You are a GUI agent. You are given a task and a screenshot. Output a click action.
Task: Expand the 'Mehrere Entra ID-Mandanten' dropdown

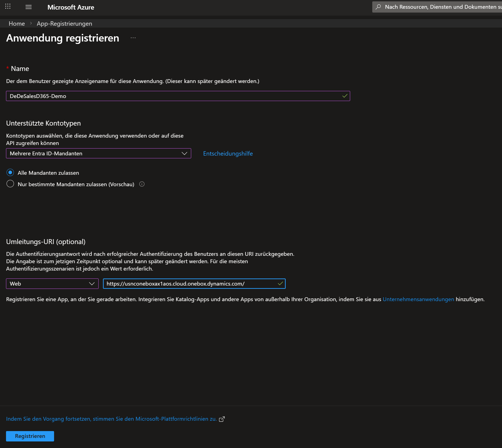pos(99,153)
